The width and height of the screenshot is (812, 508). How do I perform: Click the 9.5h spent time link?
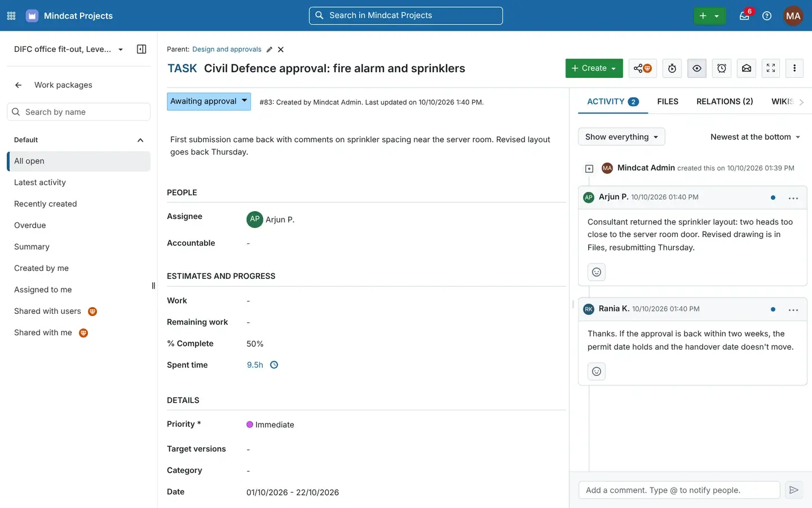[255, 365]
